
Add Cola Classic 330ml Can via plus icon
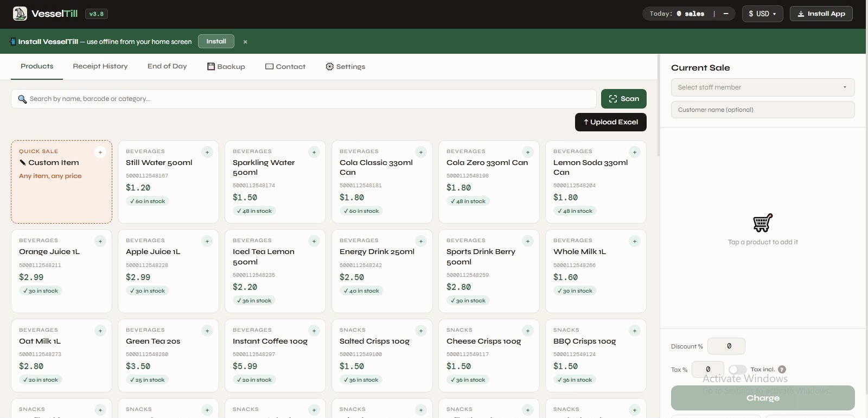pyautogui.click(x=421, y=152)
